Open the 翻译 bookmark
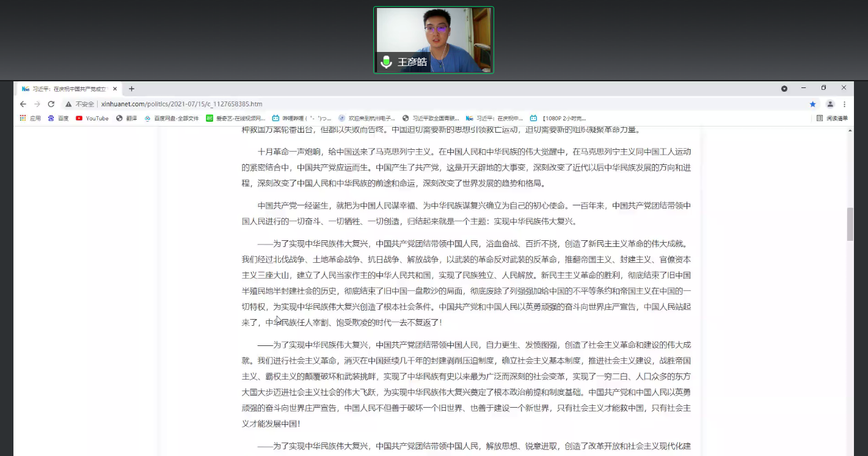This screenshot has width=868, height=456. (x=126, y=118)
